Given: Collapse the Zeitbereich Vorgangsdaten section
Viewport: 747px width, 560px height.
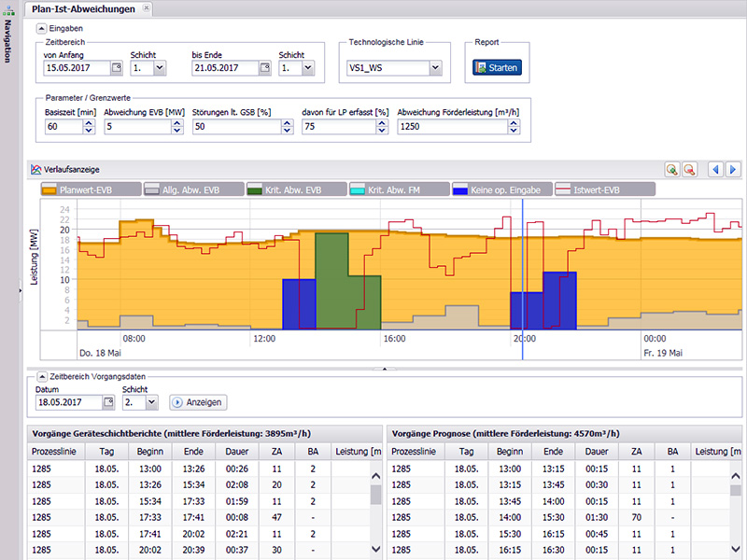Looking at the screenshot, I should tap(42, 377).
